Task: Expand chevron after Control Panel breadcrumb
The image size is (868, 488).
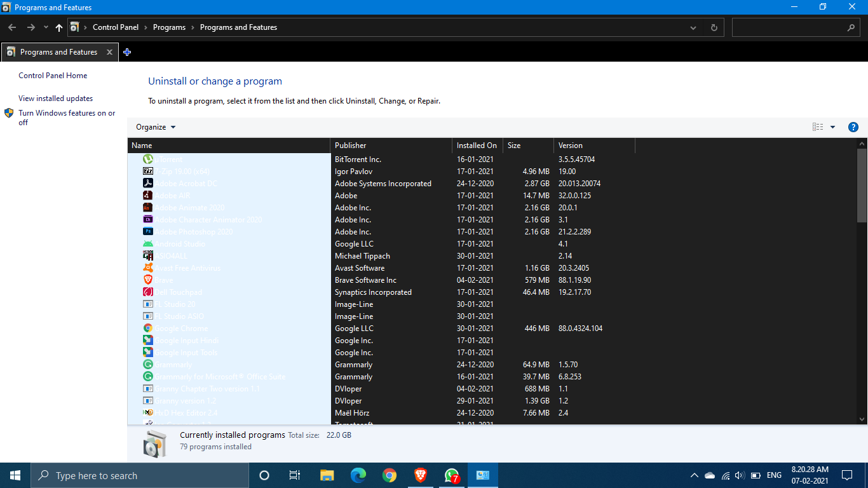Action: pos(146,27)
